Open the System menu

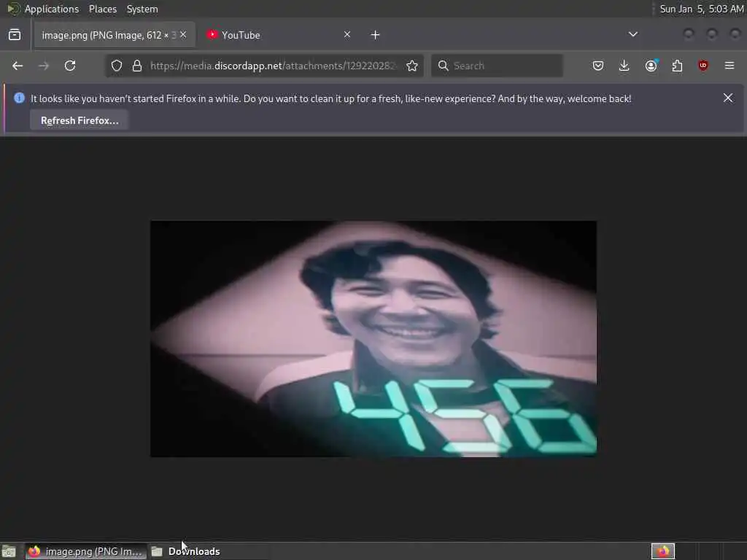(x=142, y=9)
